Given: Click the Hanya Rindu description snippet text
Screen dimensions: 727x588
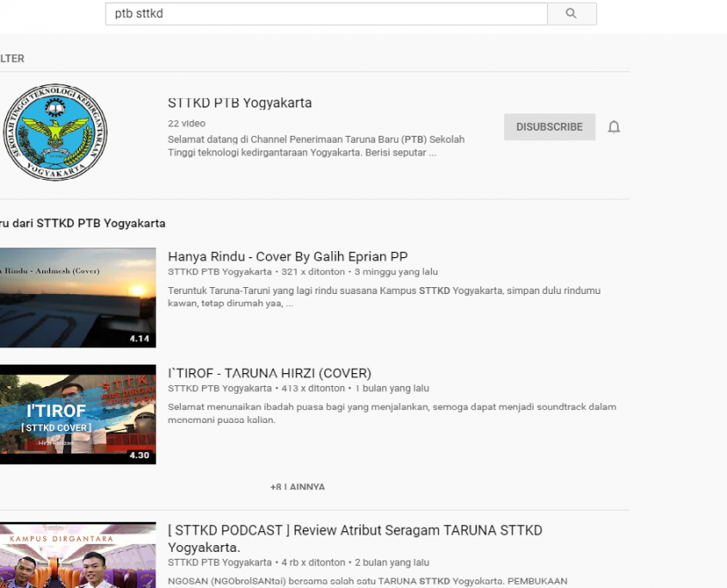Looking at the screenshot, I should (x=384, y=297).
